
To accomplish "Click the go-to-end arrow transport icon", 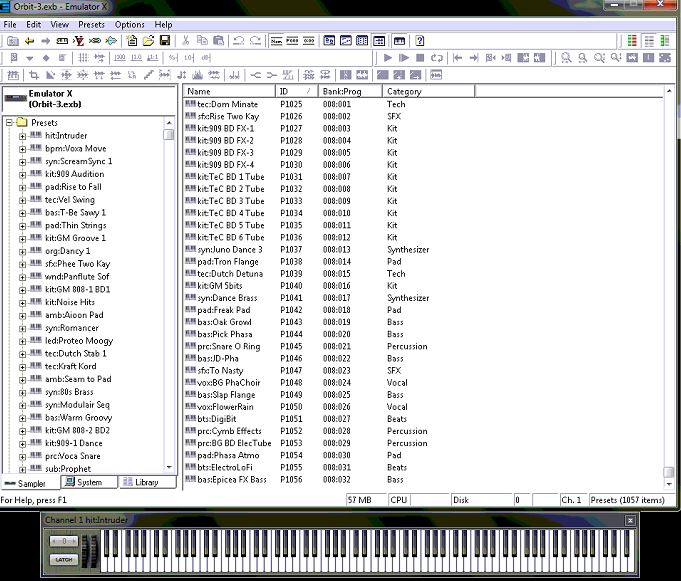I will click(474, 58).
